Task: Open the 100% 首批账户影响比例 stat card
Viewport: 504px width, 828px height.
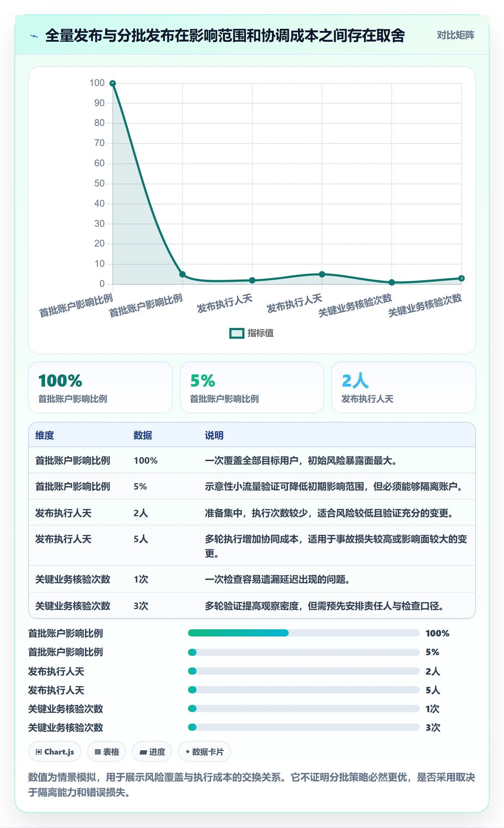Action: pyautogui.click(x=100, y=387)
